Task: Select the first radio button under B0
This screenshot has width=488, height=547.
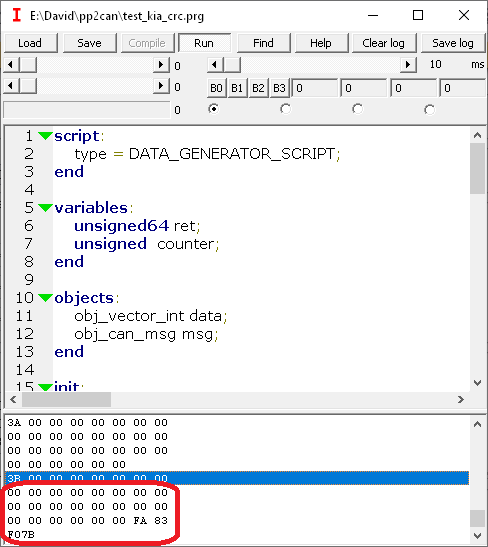Action: click(x=213, y=109)
